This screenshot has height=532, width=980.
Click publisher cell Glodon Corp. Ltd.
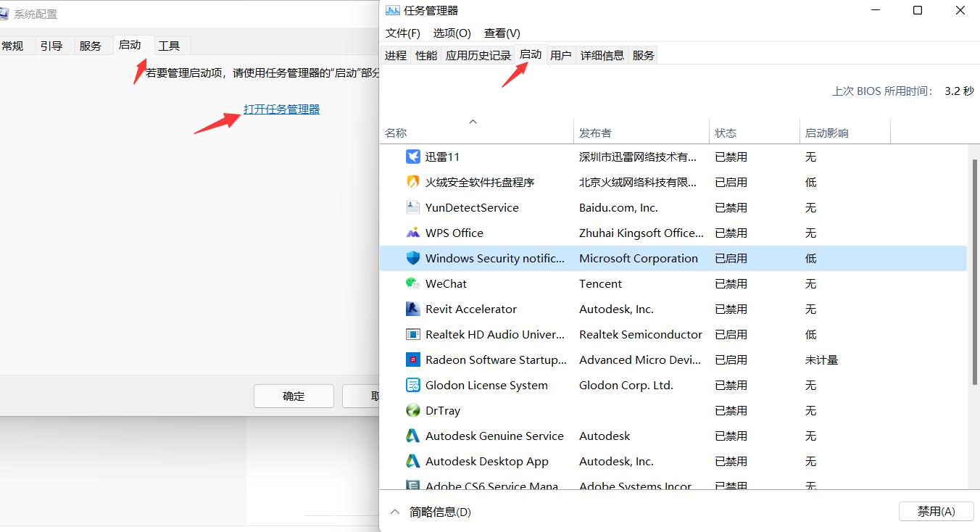click(x=626, y=385)
